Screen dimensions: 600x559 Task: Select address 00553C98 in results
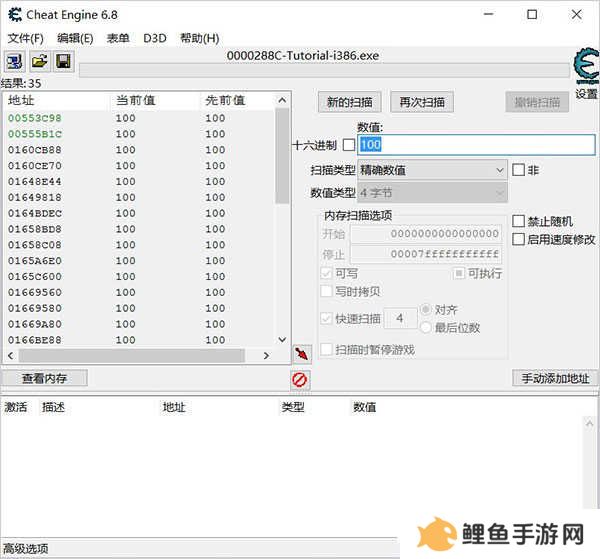(34, 118)
